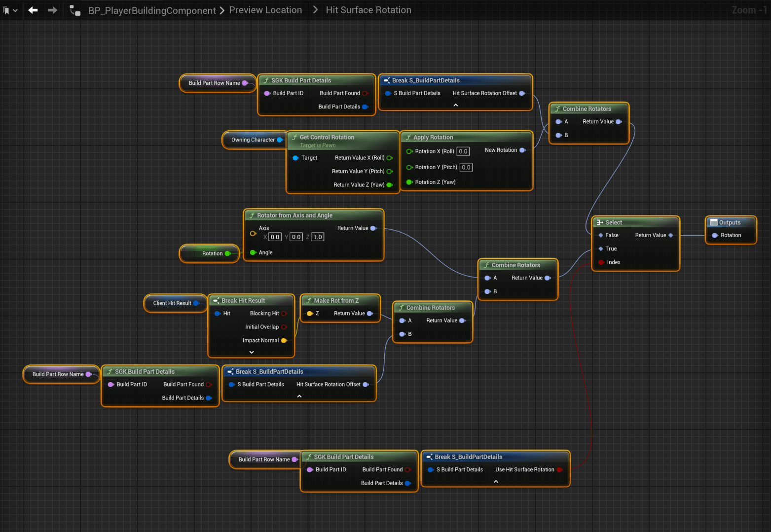Viewport: 771px width, 532px height.
Task: Collapse the bottom Use Hit Surface Rotation node
Action: tap(496, 481)
